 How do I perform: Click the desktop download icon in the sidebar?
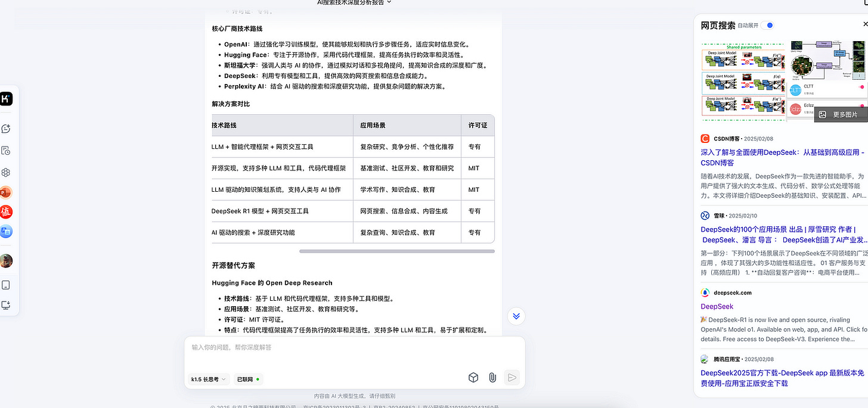6,305
